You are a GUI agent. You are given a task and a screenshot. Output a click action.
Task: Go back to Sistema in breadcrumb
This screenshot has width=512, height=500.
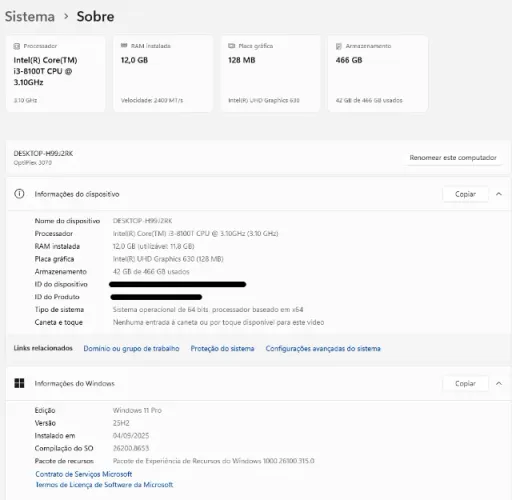tap(30, 16)
